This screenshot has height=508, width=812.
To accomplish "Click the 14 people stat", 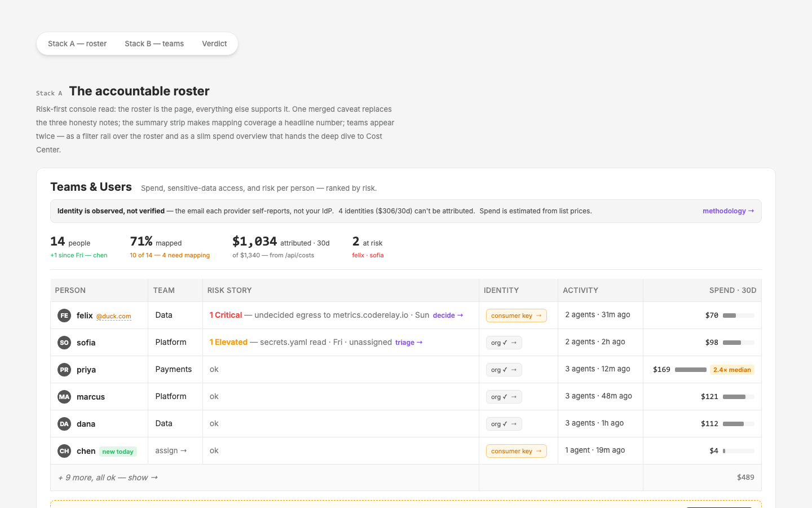I will (78, 247).
